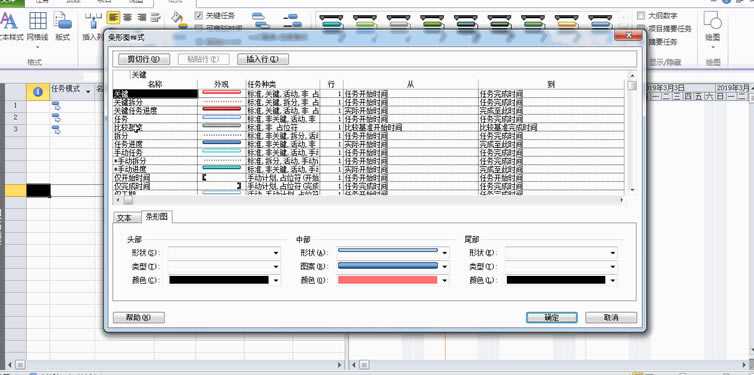
Task: Switch to Bars (条形图) tab
Action: (157, 217)
